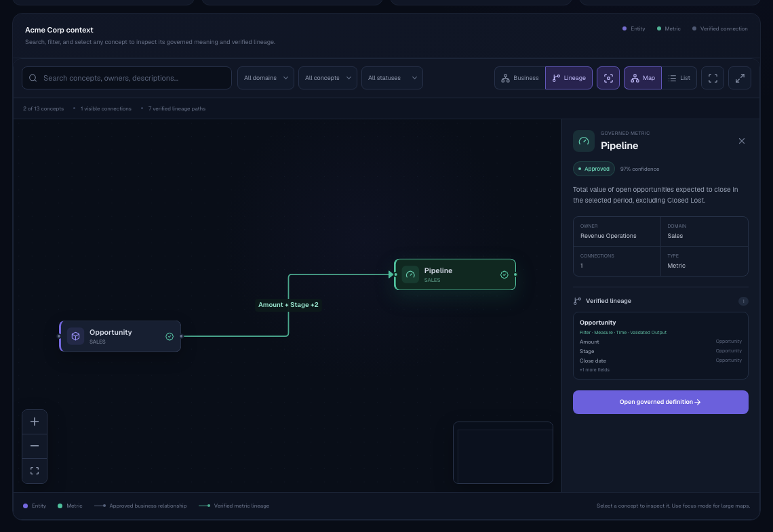Click the Verified connection legend dot

694,28
